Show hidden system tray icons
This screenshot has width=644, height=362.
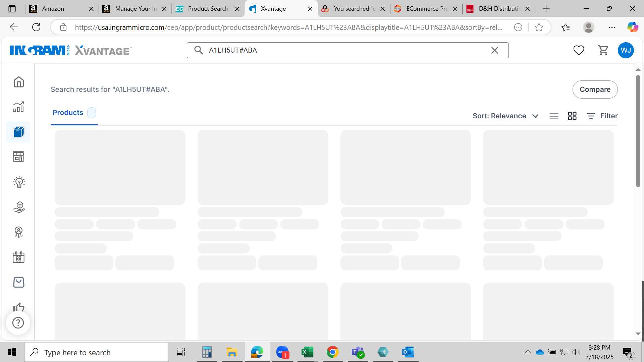(x=528, y=352)
